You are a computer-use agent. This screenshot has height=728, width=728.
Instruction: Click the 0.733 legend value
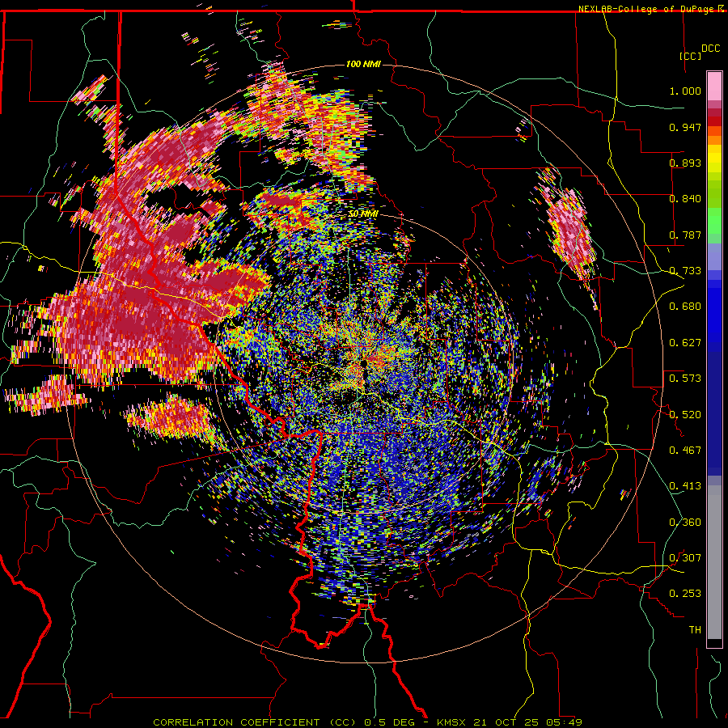(685, 271)
